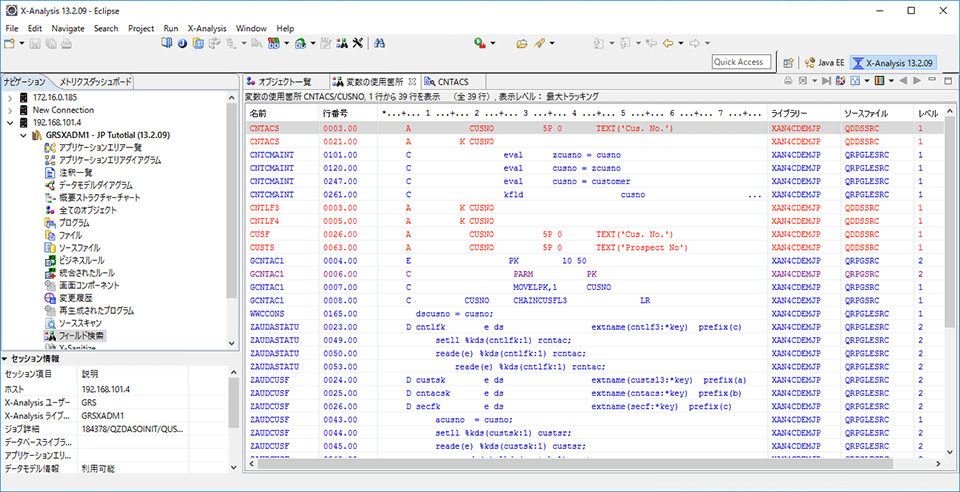Switch to Java EE perspective
The image size is (960, 492).
tap(824, 62)
